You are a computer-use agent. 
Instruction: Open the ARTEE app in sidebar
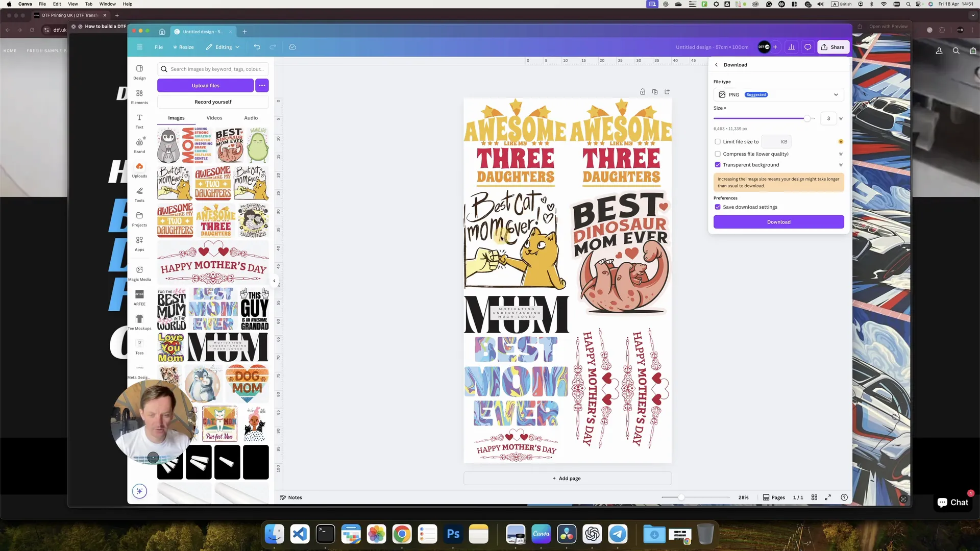click(139, 297)
